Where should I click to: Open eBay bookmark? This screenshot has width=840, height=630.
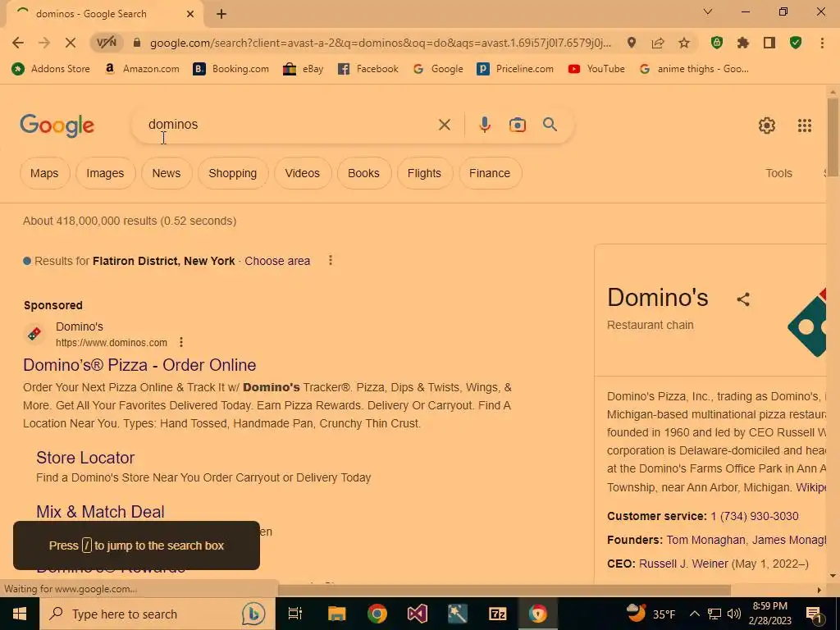coord(304,69)
